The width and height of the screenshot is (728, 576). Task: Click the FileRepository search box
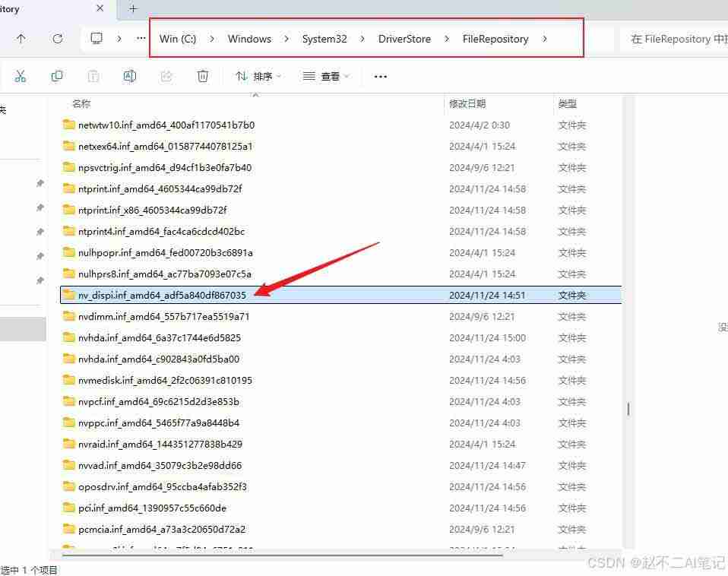(676, 39)
